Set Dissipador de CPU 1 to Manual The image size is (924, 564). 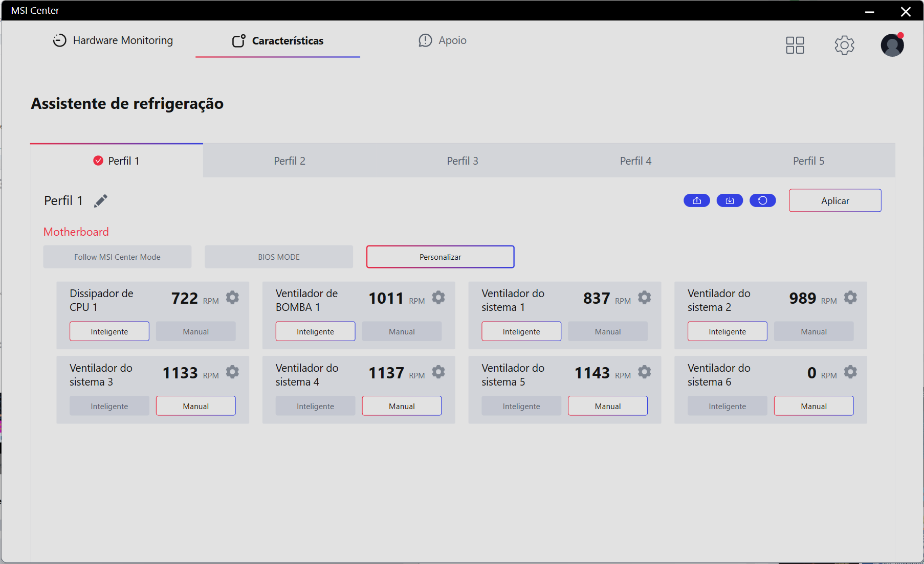click(196, 331)
